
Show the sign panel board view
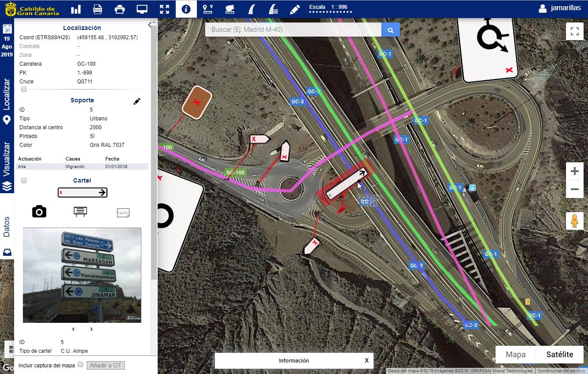point(80,212)
